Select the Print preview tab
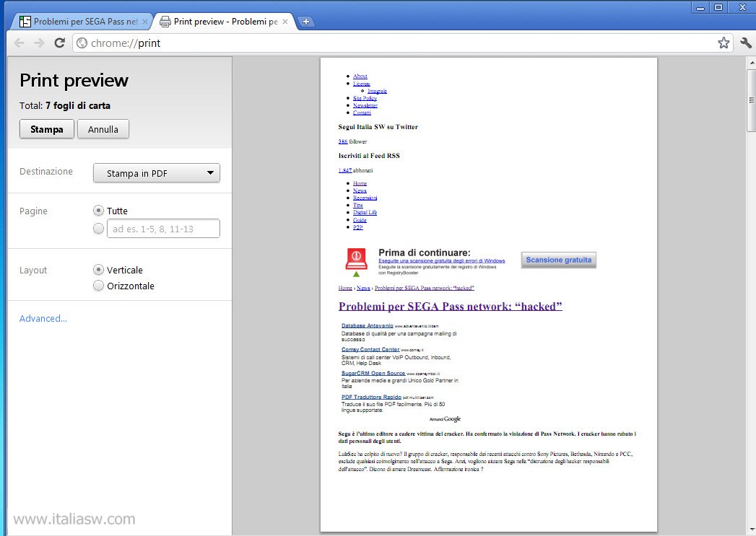 pos(224,22)
